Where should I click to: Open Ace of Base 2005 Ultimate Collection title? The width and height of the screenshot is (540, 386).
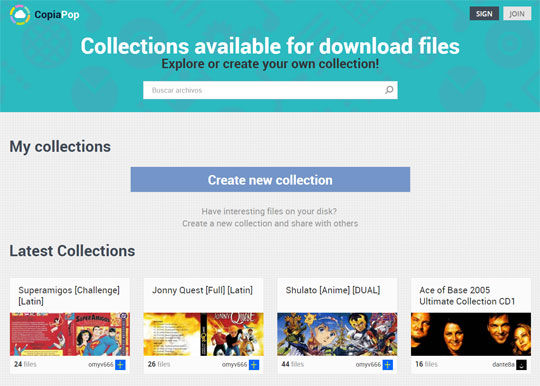point(467,295)
